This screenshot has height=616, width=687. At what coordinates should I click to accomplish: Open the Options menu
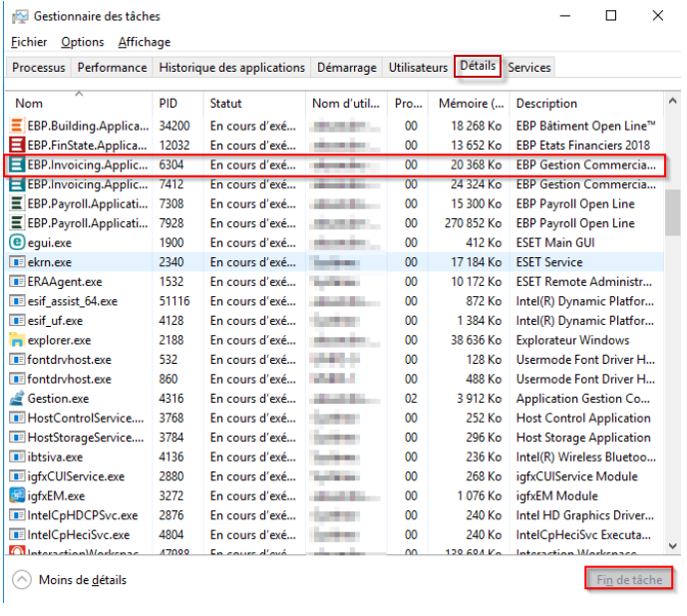tap(83, 42)
